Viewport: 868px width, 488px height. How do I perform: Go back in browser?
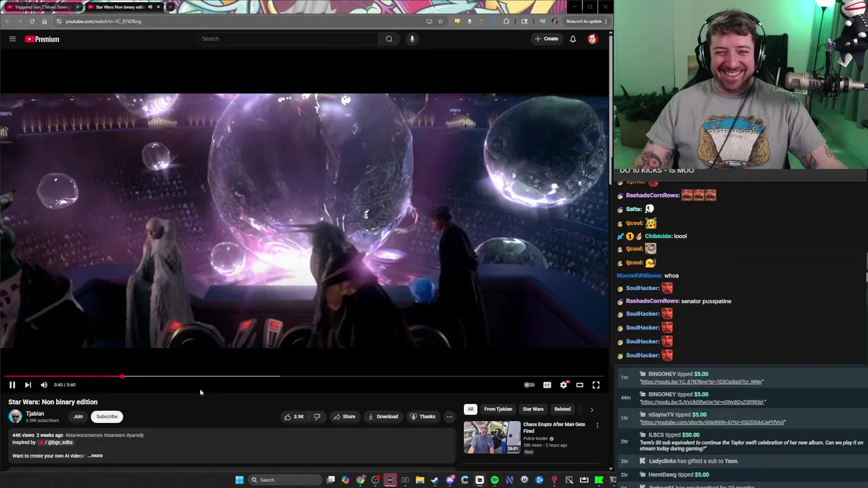point(7,21)
